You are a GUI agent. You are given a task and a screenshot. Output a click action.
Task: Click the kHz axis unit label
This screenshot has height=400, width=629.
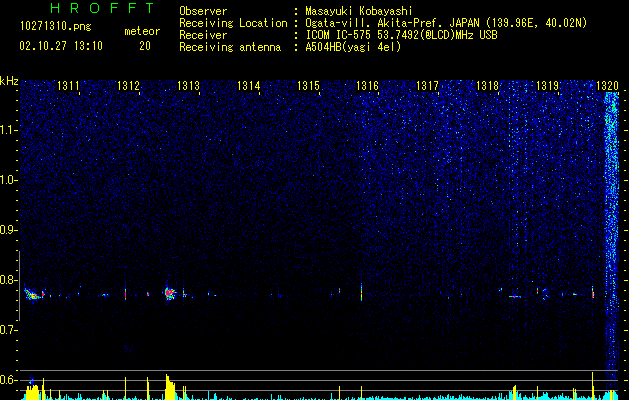pyautogui.click(x=9, y=81)
